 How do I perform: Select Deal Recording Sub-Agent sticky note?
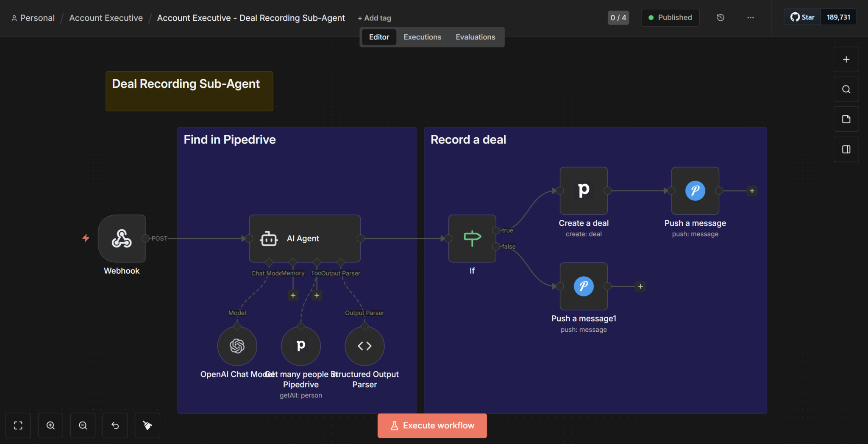tap(189, 91)
